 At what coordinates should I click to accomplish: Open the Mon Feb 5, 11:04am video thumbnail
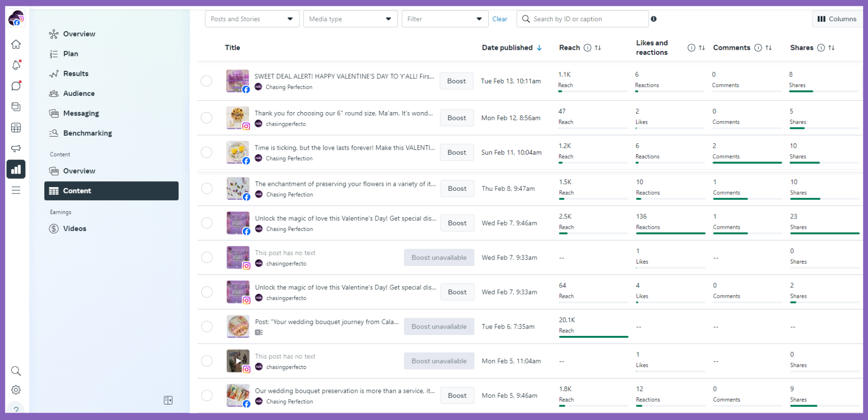point(238,361)
